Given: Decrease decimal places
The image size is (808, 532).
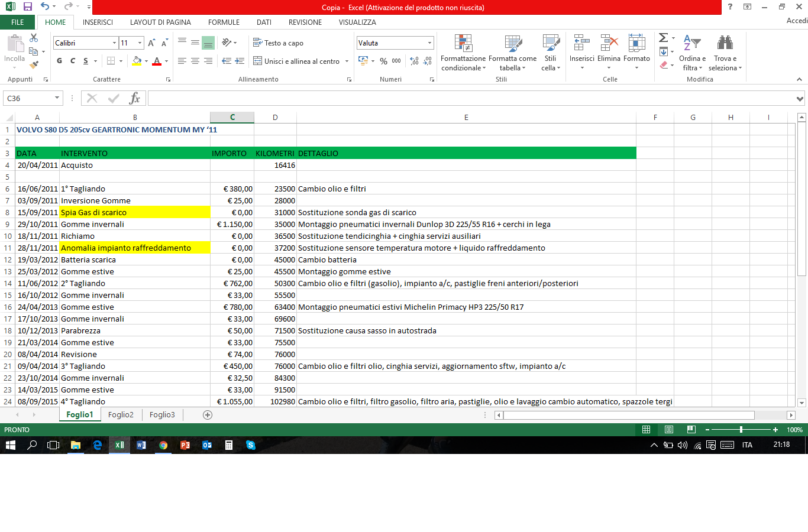Looking at the screenshot, I should point(428,61).
